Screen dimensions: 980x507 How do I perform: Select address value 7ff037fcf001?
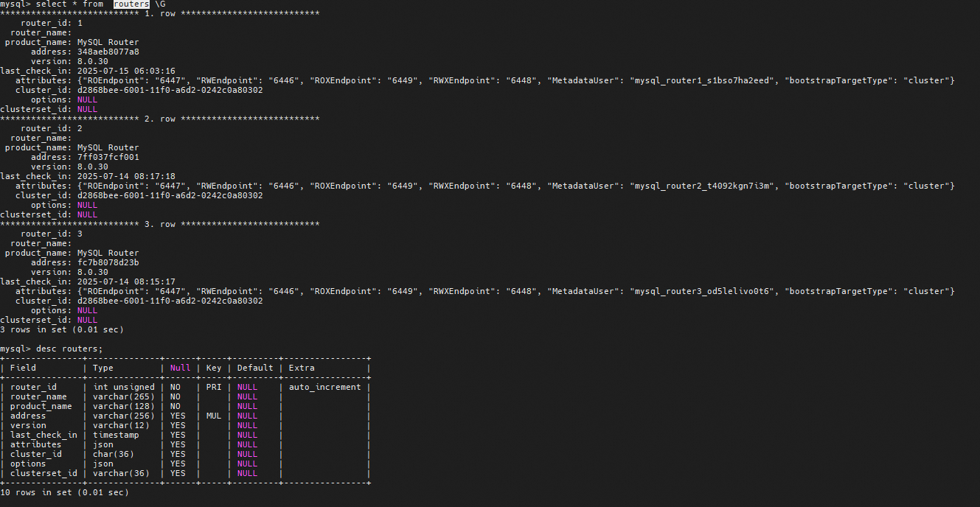108,158
